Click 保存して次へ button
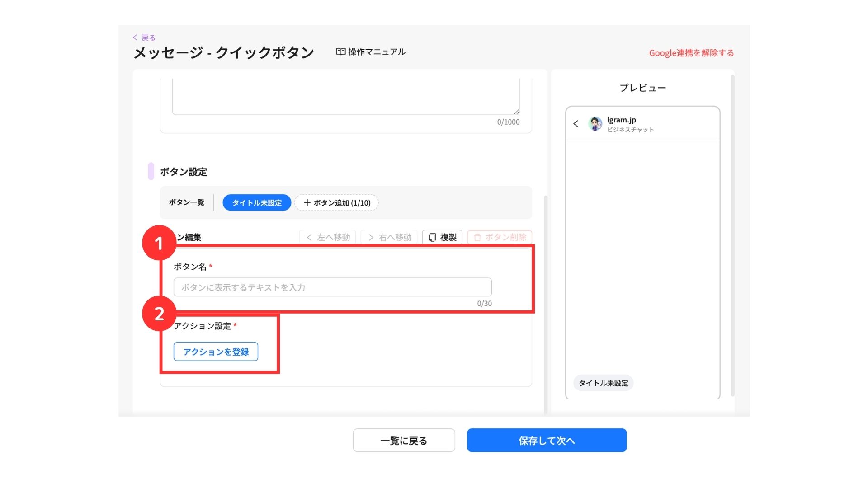This screenshot has height=488, width=868. pos(547,441)
